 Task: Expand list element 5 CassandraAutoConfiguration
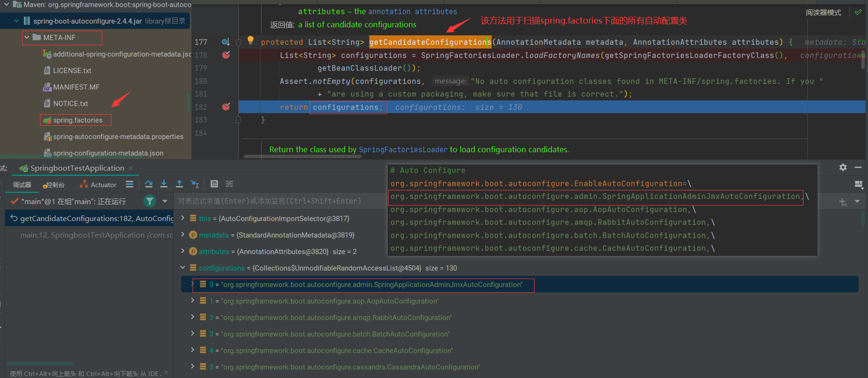[x=193, y=367]
